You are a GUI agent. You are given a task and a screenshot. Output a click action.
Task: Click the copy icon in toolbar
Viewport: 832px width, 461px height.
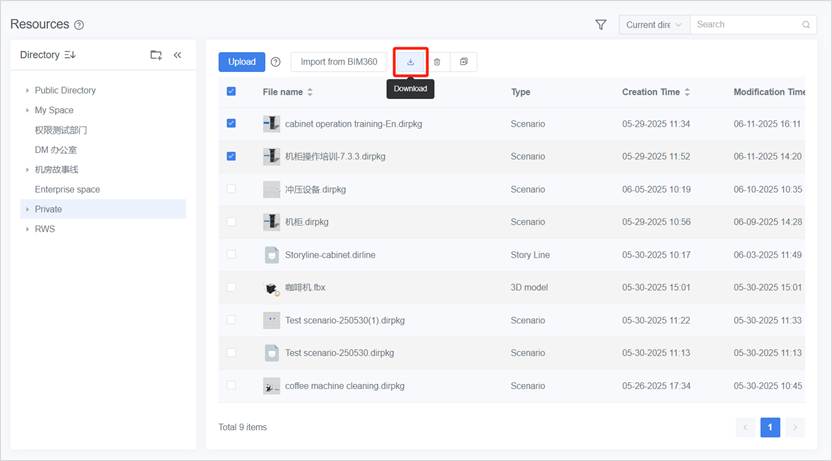click(464, 62)
